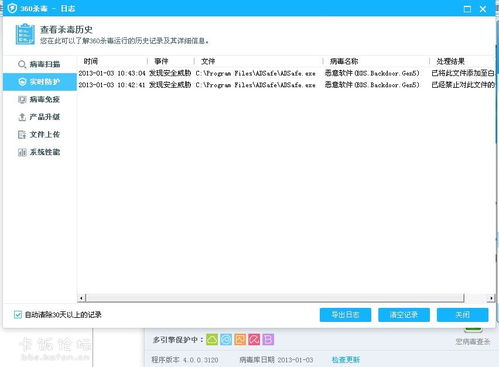Open the 系统性能 log section
Screen dimensions: 499x367
click(40, 152)
